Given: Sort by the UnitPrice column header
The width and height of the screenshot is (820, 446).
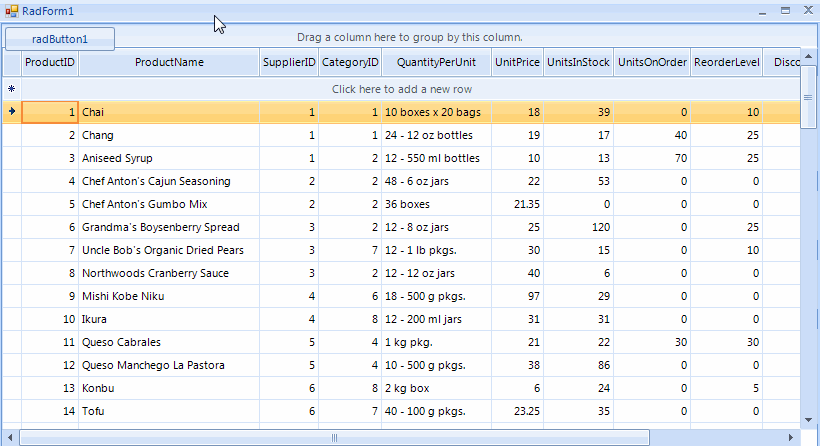Looking at the screenshot, I should (x=517, y=62).
